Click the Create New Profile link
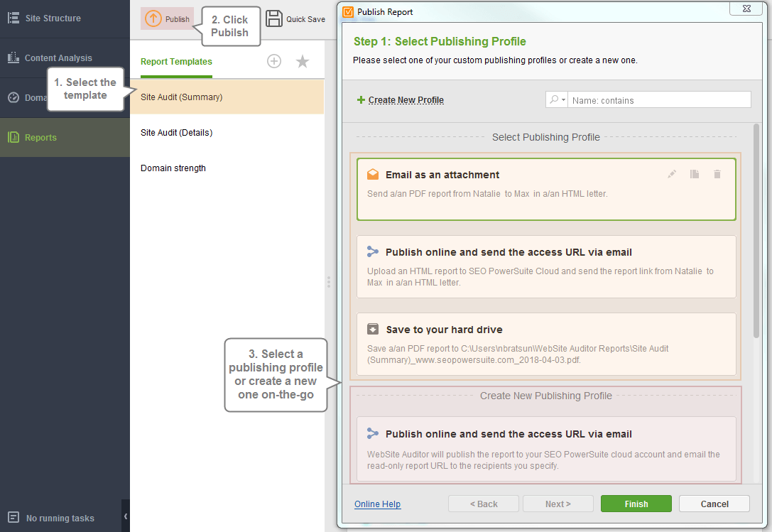Screen dimensions: 772x532 406,100
